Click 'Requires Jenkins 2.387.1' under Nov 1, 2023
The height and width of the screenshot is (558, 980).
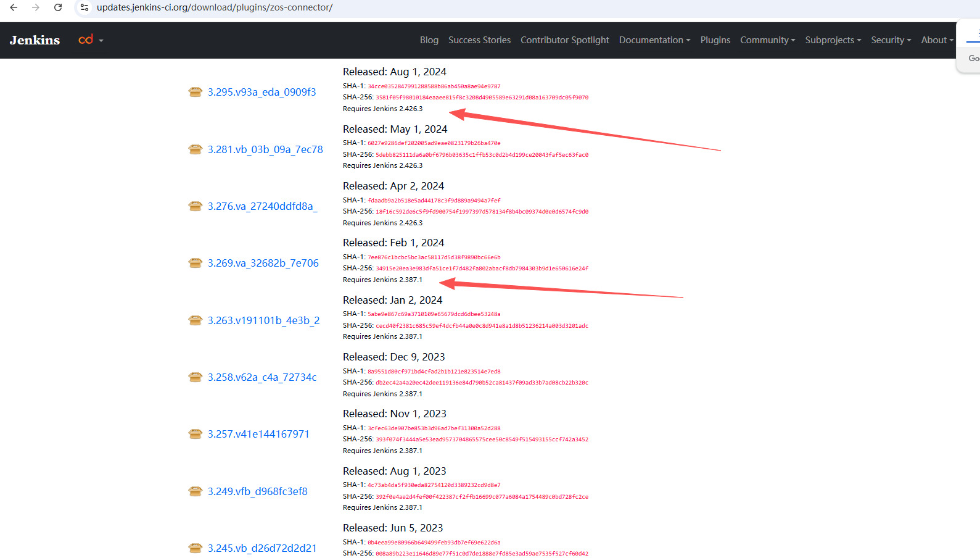[x=383, y=451]
